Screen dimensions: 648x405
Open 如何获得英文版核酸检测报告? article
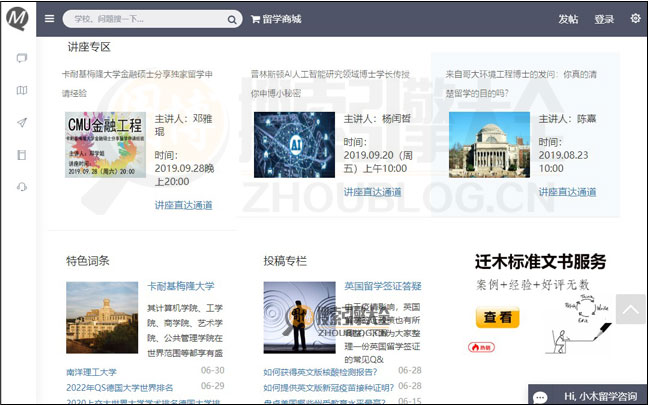point(320,372)
